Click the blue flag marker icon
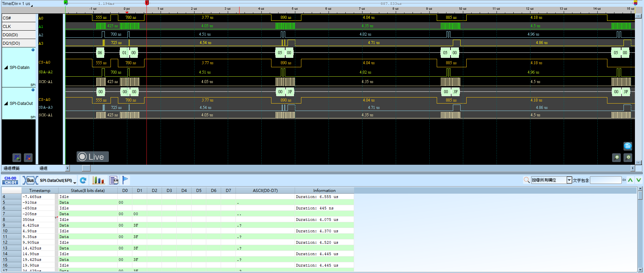Image resolution: width=644 pixels, height=273 pixels. (x=125, y=181)
